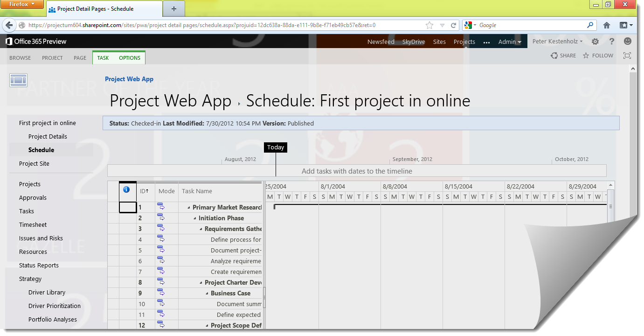Switch to the OPTIONS ribbon tab

coord(130,58)
